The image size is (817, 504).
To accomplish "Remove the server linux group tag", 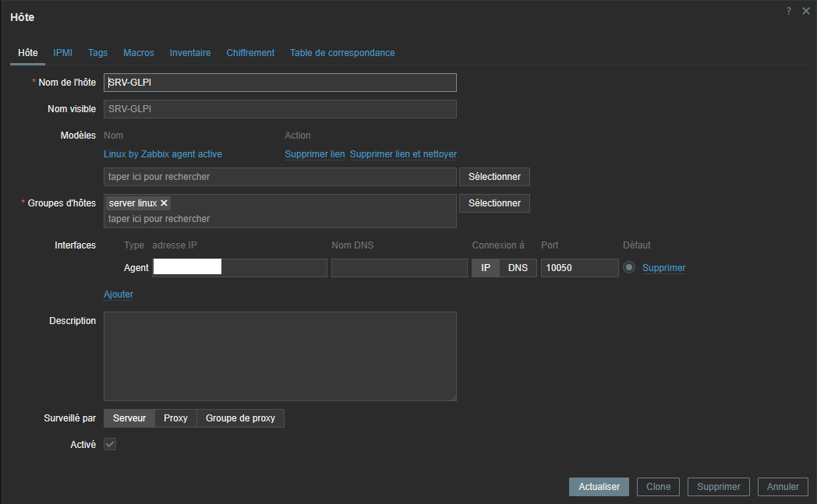I will tap(164, 203).
